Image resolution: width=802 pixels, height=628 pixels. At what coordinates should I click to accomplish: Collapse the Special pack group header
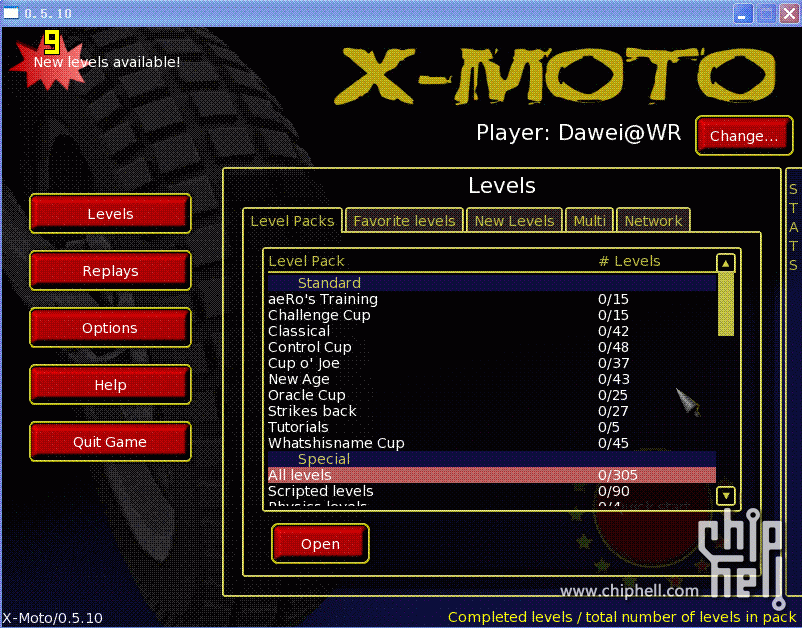[492, 459]
